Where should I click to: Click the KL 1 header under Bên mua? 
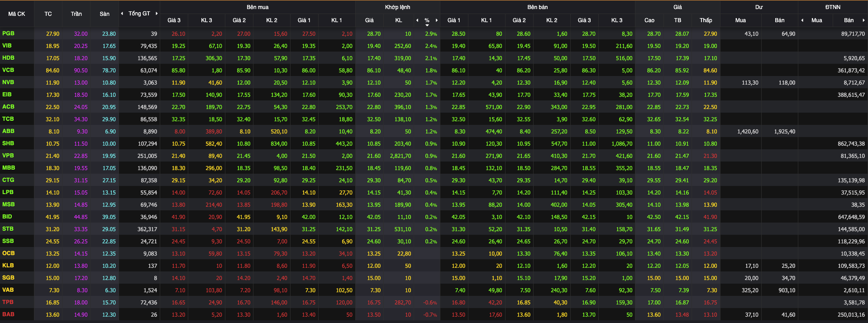pos(336,20)
